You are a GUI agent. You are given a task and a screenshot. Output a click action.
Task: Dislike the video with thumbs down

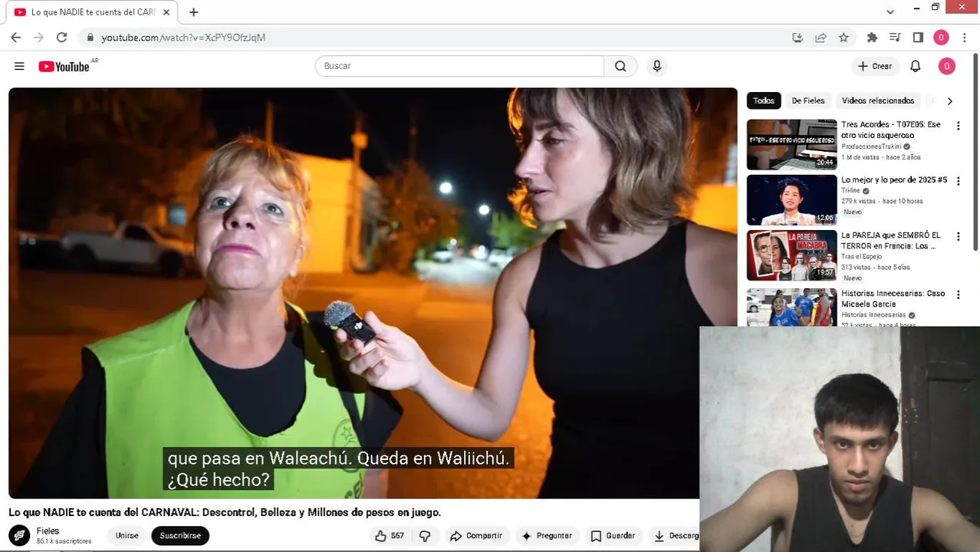tap(425, 536)
